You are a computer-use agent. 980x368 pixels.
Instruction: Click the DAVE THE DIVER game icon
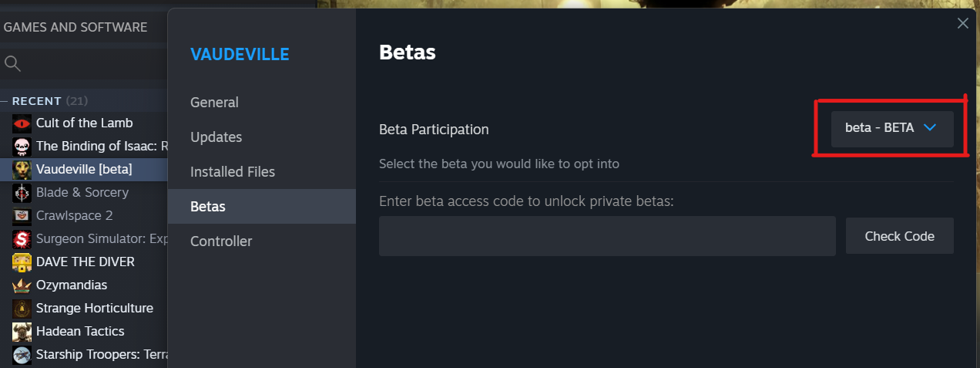[x=22, y=262]
